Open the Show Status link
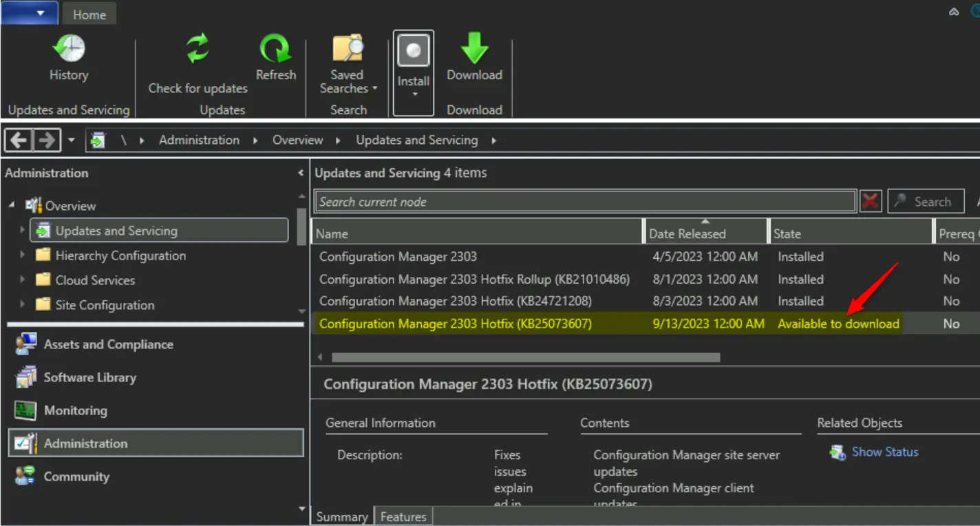This screenshot has width=980, height=526. click(885, 452)
